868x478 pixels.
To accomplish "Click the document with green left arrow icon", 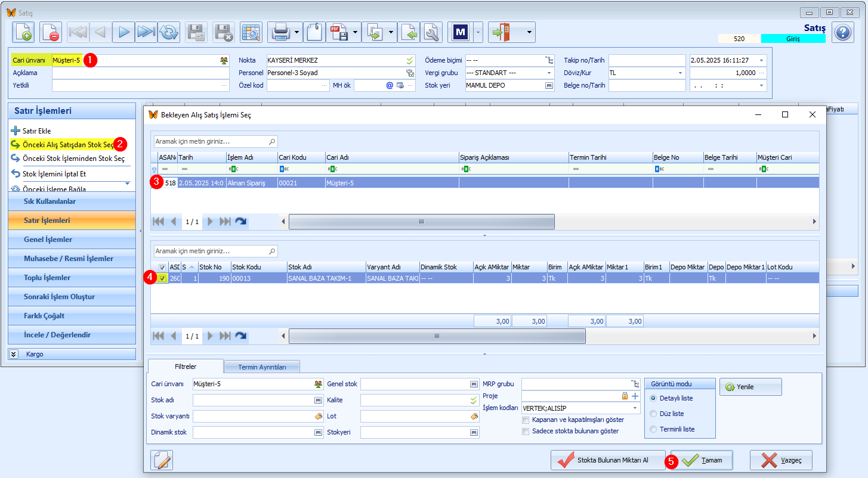I will pyautogui.click(x=409, y=32).
